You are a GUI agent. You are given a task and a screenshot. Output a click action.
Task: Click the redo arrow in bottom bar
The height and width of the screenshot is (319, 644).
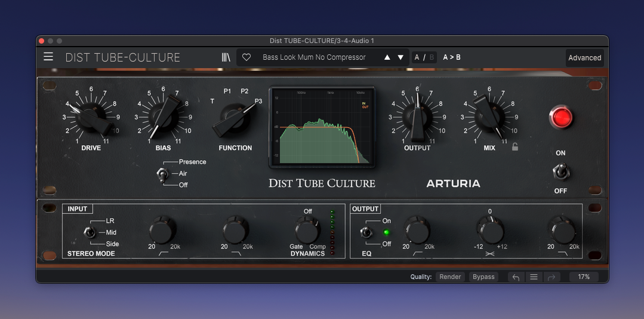[x=551, y=277]
